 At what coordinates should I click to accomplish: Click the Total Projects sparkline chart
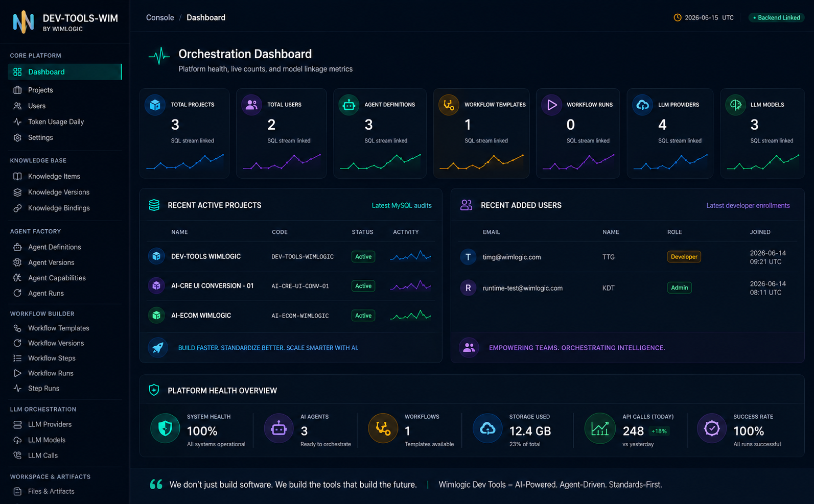(x=185, y=161)
